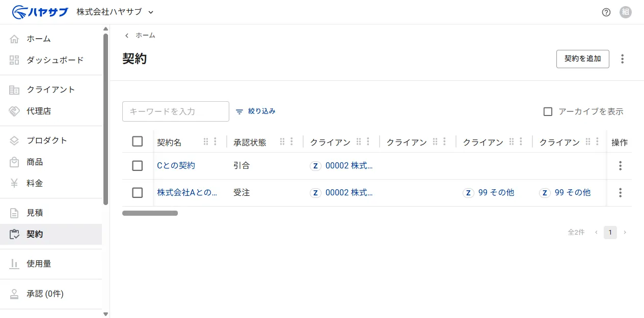
Task: Check the select-all checkbox in table header
Action: [x=137, y=141]
